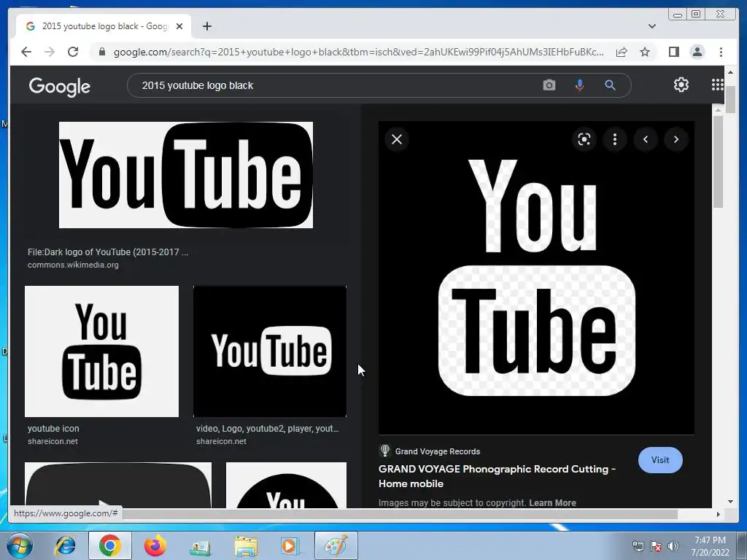This screenshot has width=747, height=560.
Task: Click the Google logo
Action: point(60,87)
